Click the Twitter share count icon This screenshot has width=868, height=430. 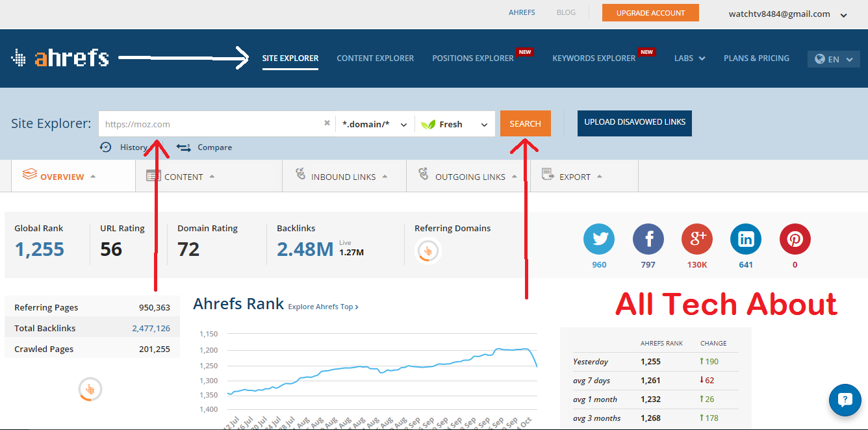[599, 239]
